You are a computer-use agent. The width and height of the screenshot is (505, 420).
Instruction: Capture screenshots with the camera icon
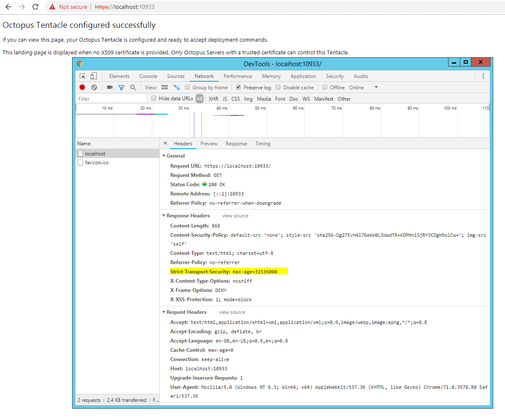point(110,87)
